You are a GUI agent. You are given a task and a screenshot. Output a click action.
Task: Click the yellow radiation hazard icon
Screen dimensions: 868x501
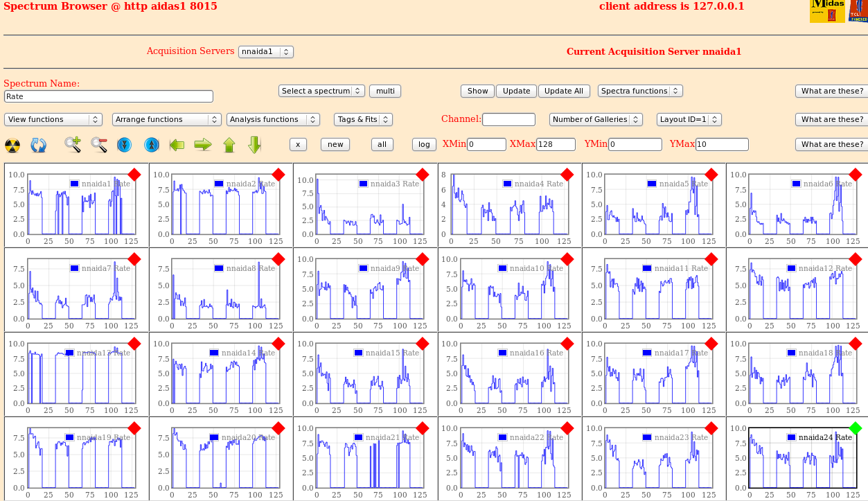pos(12,145)
